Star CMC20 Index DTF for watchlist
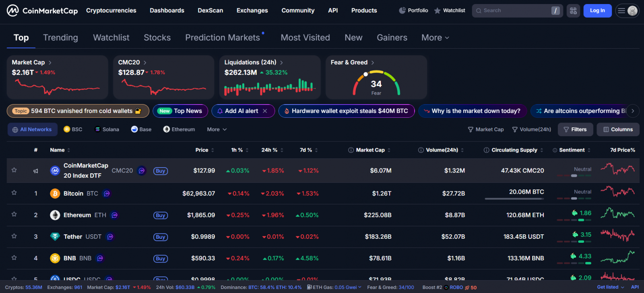The height and width of the screenshot is (293, 644). [14, 170]
